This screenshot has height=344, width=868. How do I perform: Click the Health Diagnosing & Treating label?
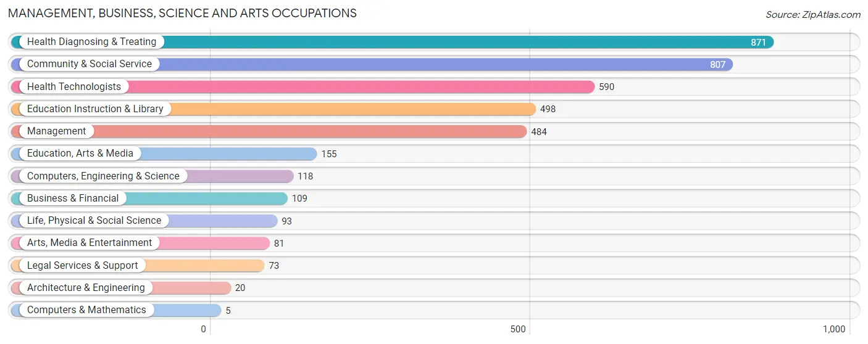pos(91,42)
